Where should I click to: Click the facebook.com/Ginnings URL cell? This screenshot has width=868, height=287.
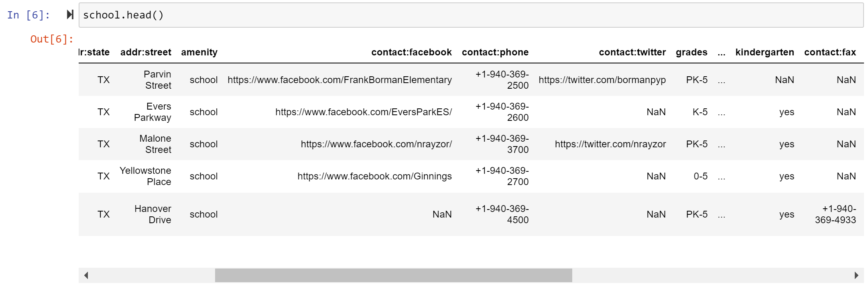pyautogui.click(x=374, y=176)
